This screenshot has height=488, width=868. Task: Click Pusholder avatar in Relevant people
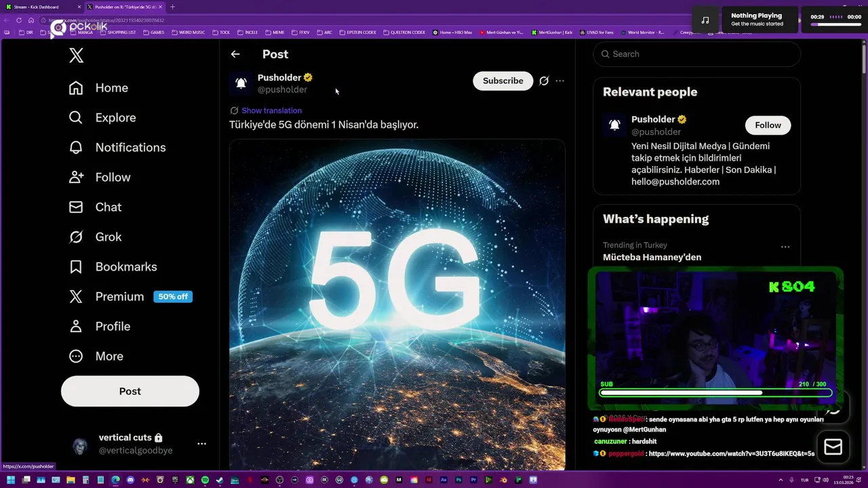(614, 125)
